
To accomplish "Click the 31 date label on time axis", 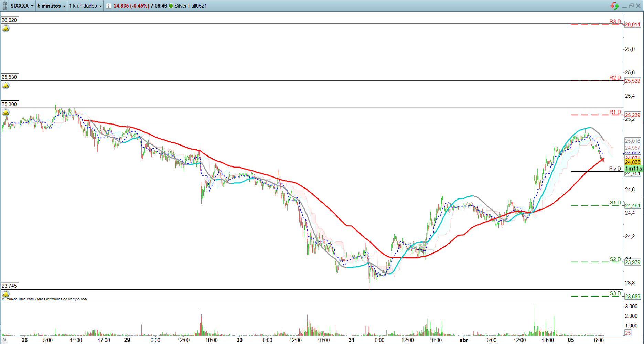I will coord(351,340).
